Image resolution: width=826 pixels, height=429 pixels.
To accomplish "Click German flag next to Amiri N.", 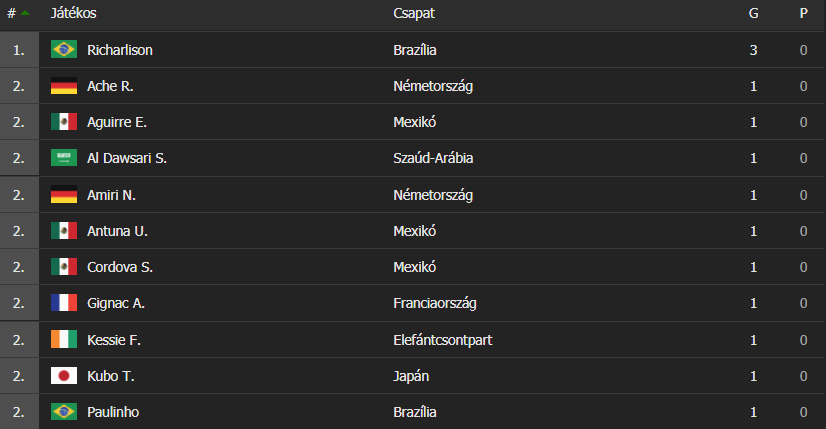I will click(64, 194).
